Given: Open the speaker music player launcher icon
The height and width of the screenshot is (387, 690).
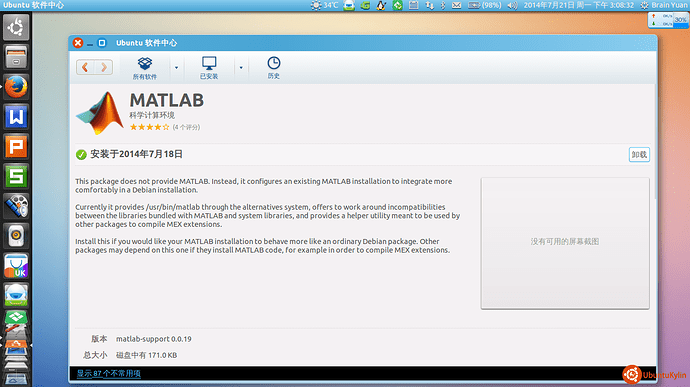Looking at the screenshot, I should [16, 236].
